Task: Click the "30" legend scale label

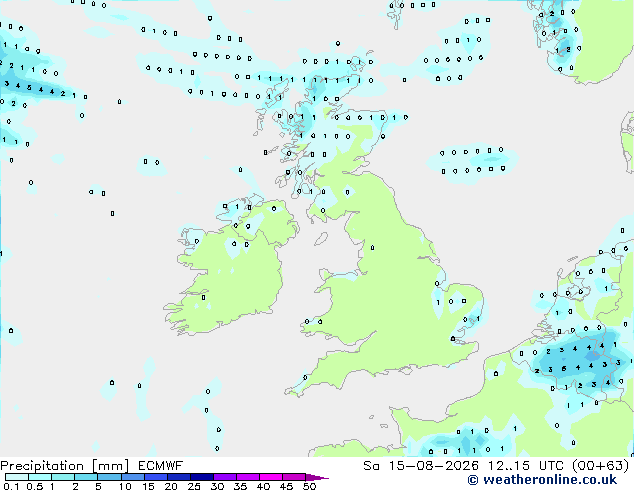Action: click(217, 486)
